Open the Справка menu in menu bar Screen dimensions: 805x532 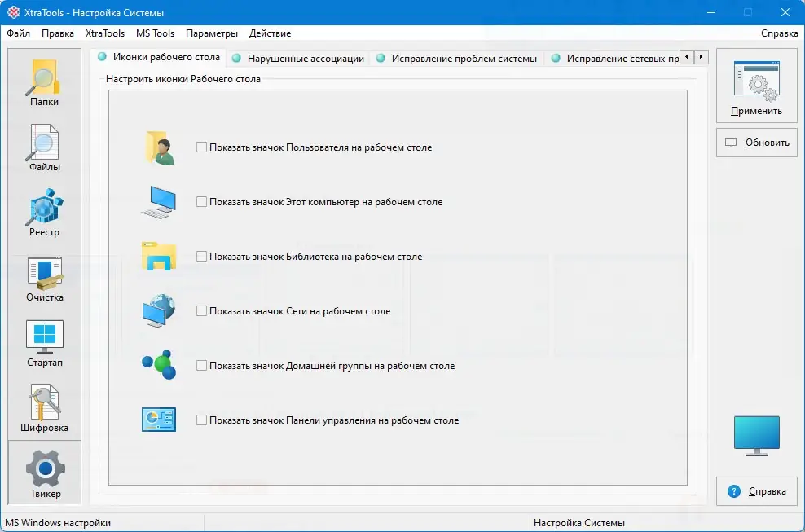[x=779, y=33]
